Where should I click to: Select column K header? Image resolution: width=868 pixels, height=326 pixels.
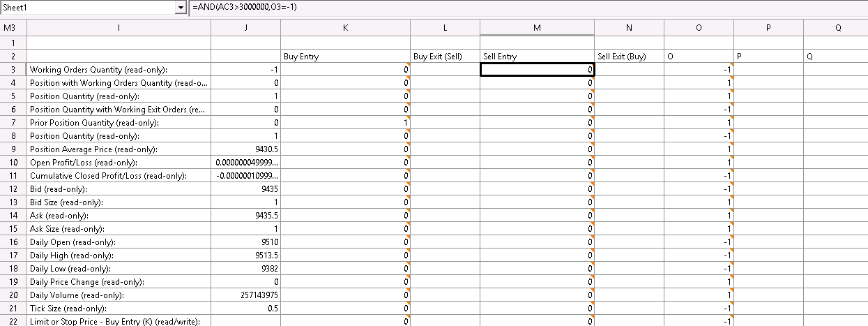(345, 28)
